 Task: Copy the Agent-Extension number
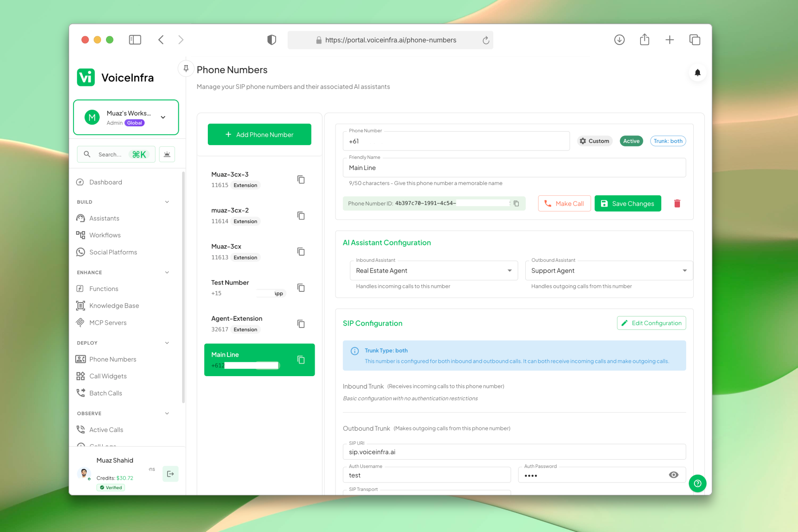301,324
